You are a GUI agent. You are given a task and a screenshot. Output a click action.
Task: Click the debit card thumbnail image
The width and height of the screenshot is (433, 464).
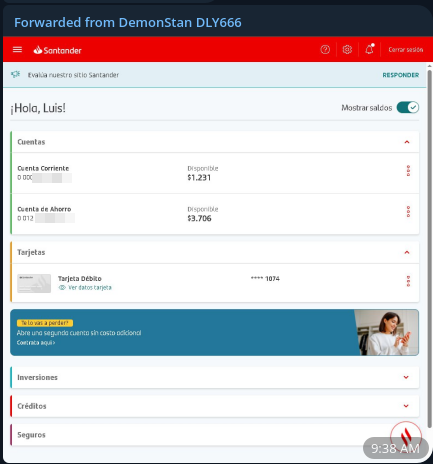(34, 283)
